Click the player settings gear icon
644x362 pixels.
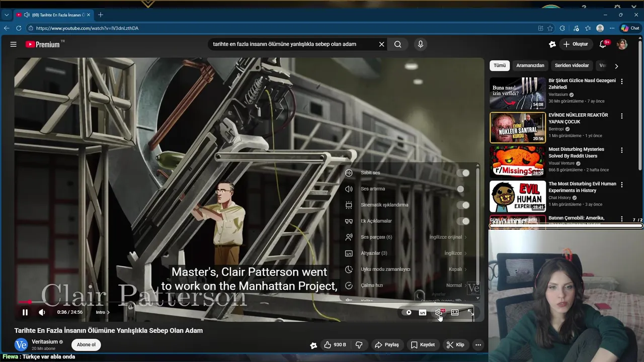click(439, 312)
